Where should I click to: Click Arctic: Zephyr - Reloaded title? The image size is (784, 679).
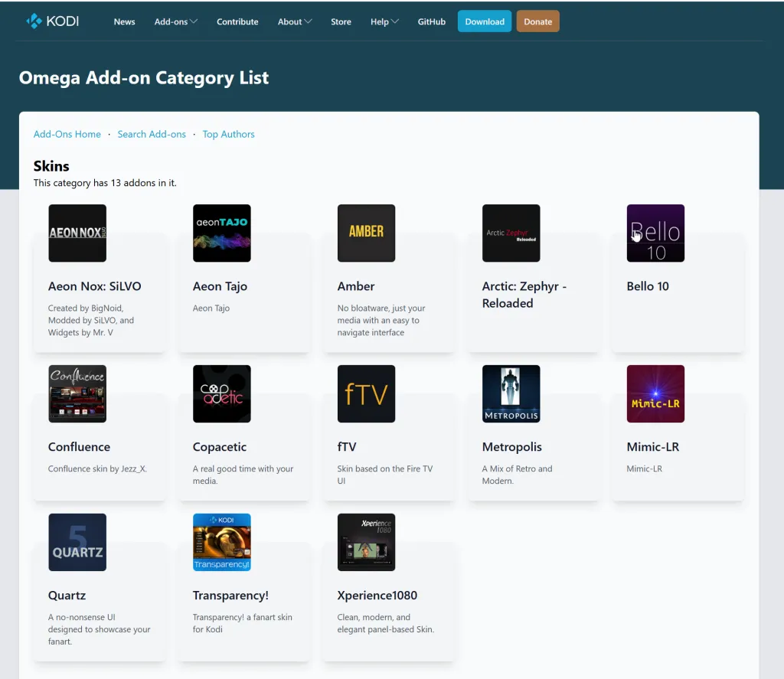pos(524,295)
